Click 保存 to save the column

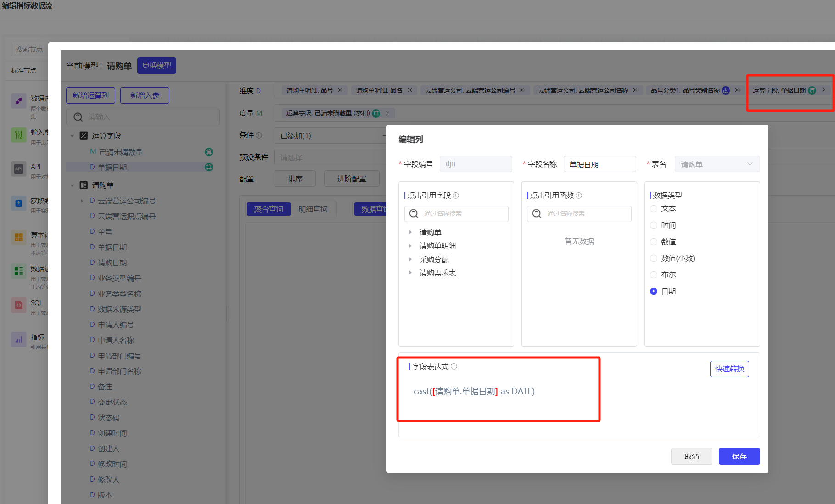[x=739, y=456]
